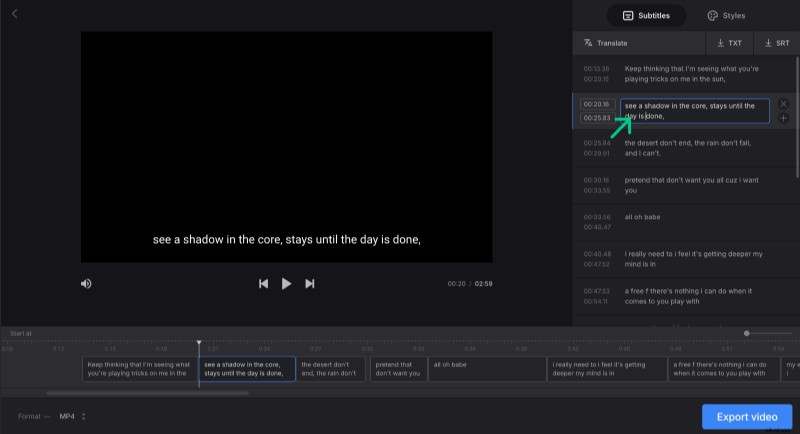Viewport: 800px width, 434px height.
Task: Skip to previous subtitle
Action: pyautogui.click(x=263, y=284)
